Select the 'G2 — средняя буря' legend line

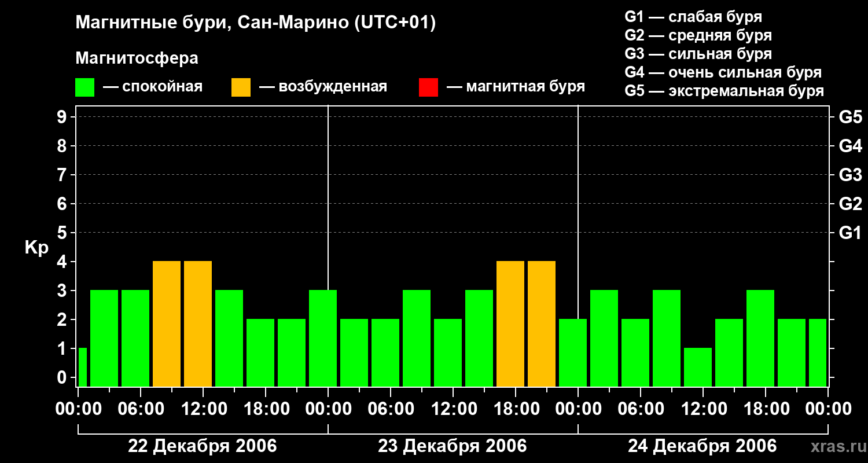coord(698,35)
